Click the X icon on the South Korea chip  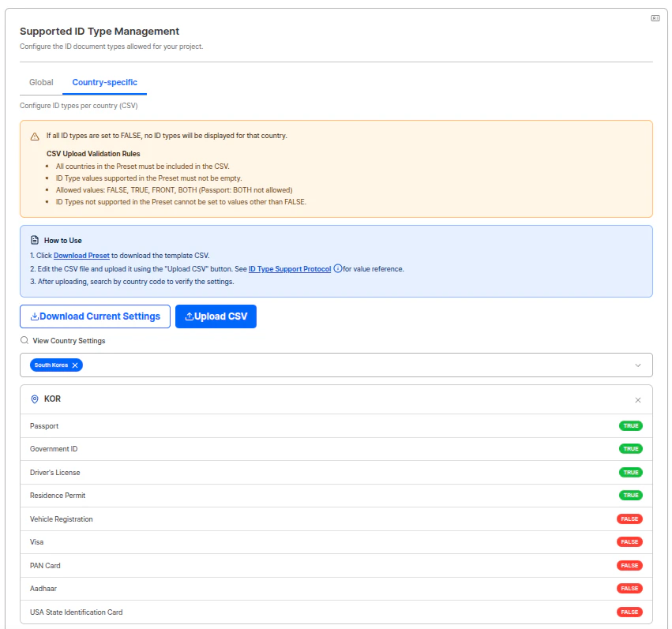tap(76, 365)
